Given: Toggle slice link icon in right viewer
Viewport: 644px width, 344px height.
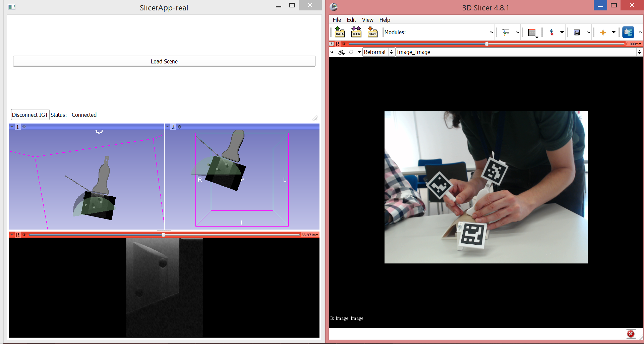Looking at the screenshot, I should pos(341,52).
